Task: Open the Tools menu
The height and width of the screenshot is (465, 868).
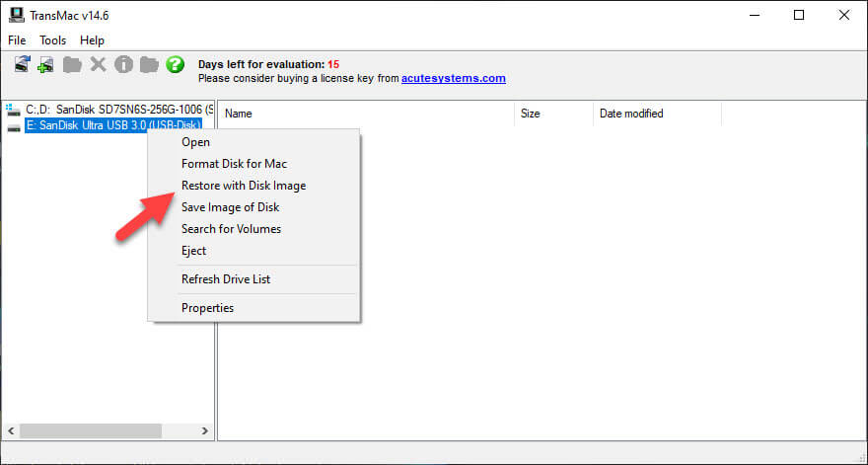Action: [x=52, y=40]
